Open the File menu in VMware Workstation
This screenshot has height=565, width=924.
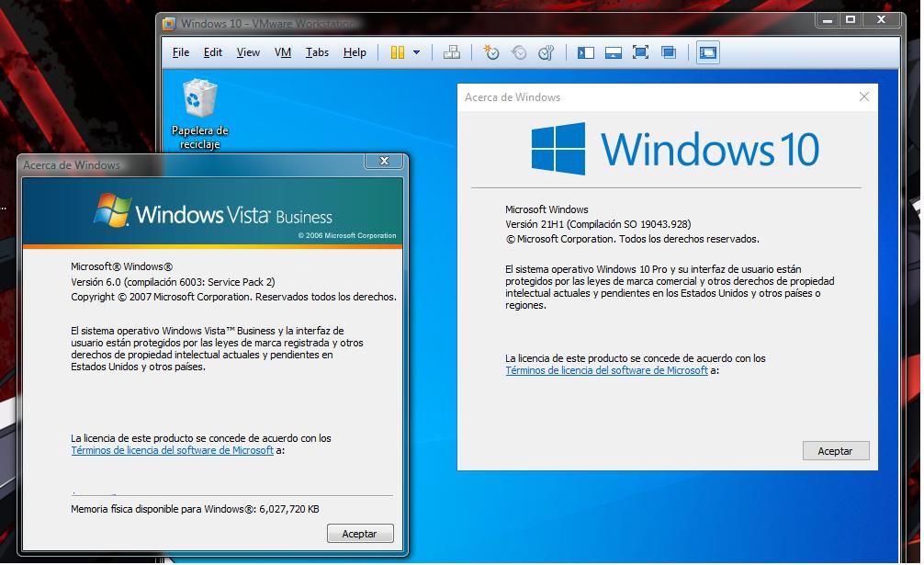181,52
